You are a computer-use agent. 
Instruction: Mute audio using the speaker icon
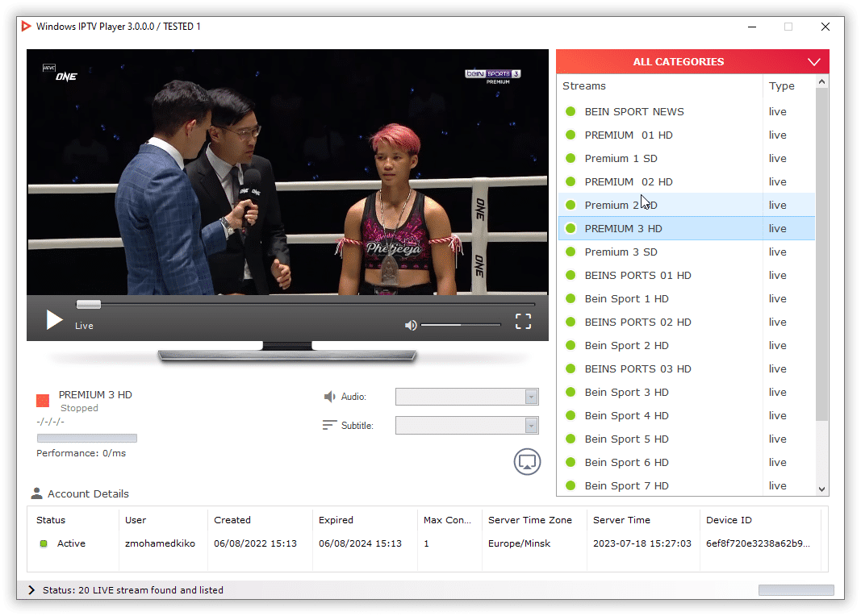click(x=411, y=325)
